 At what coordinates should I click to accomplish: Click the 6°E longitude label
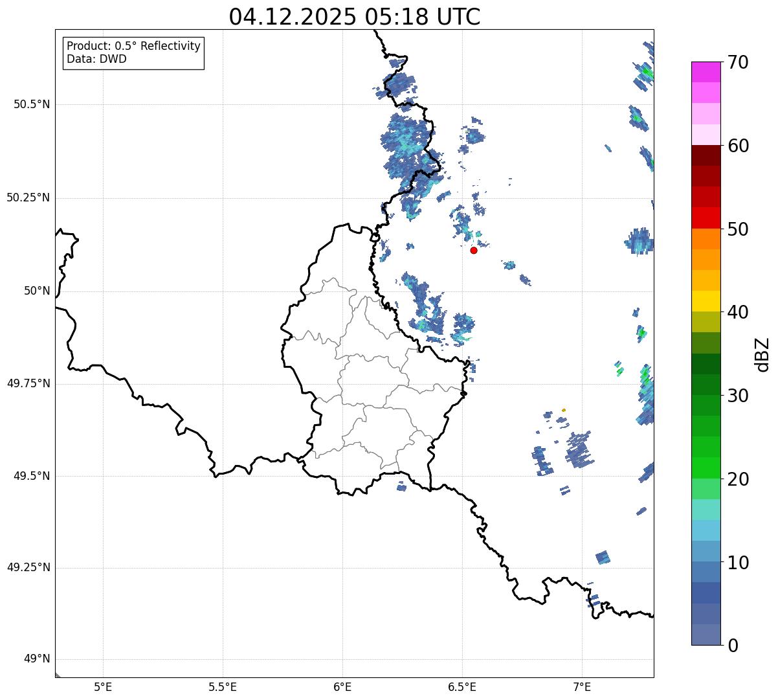coord(342,686)
